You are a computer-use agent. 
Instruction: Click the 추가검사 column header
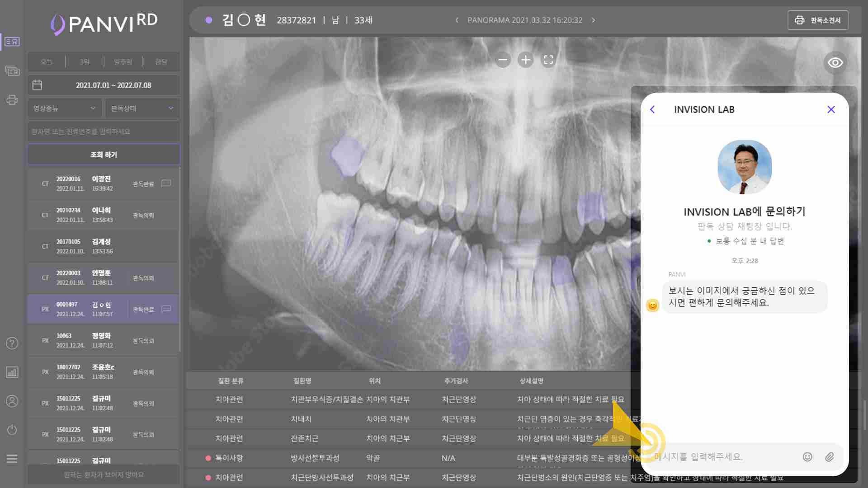click(456, 381)
